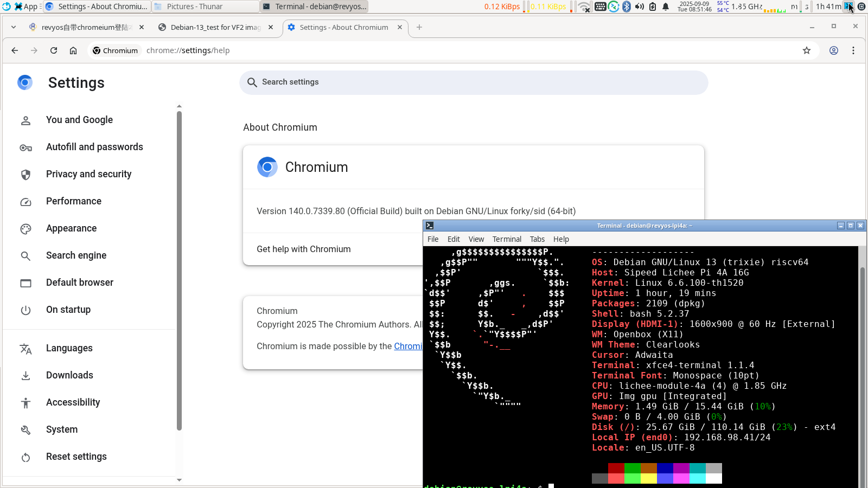Open the Chromium three-dot menu
Viewport: 868px width, 488px height.
853,50
